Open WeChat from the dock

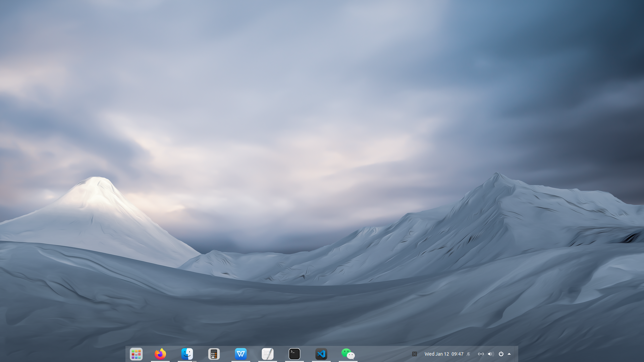348,354
